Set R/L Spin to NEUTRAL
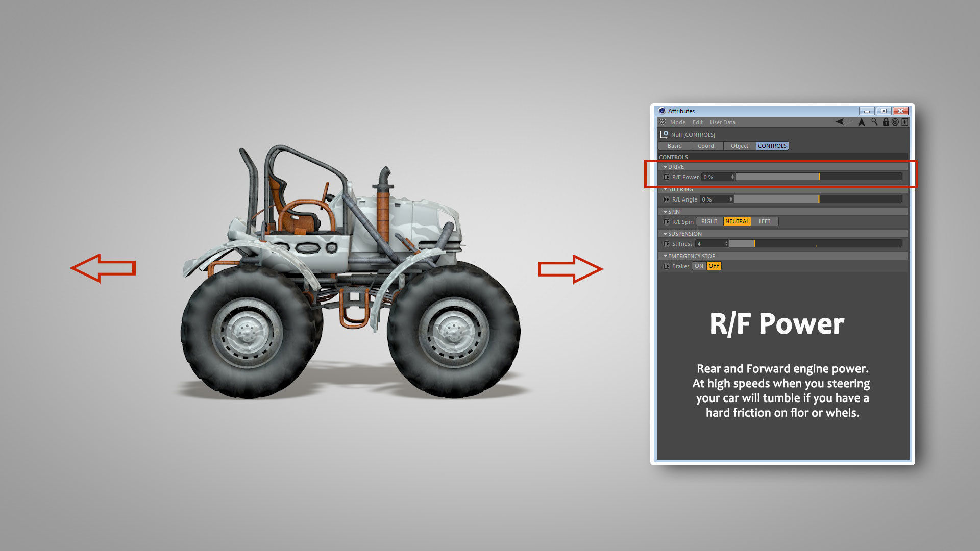Image resolution: width=980 pixels, height=551 pixels. (737, 221)
